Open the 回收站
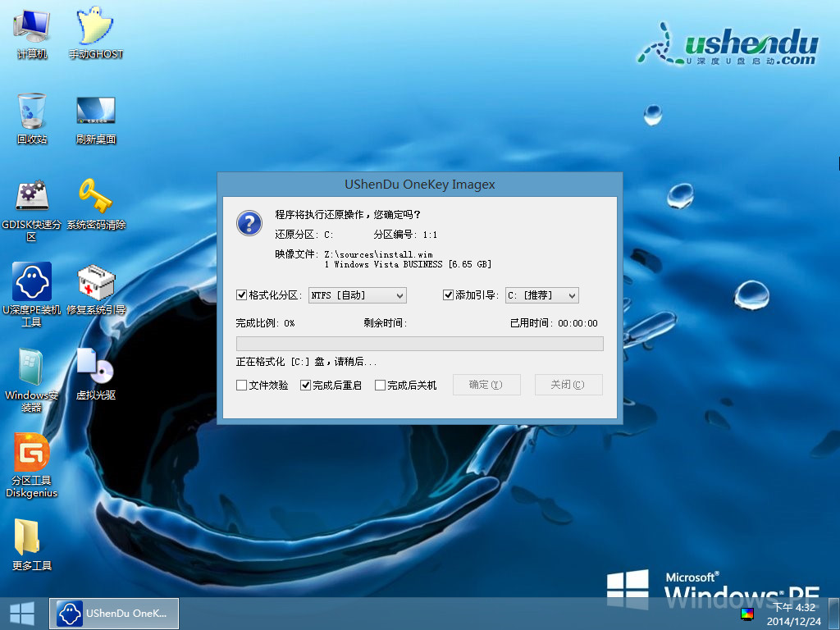 [x=30, y=116]
